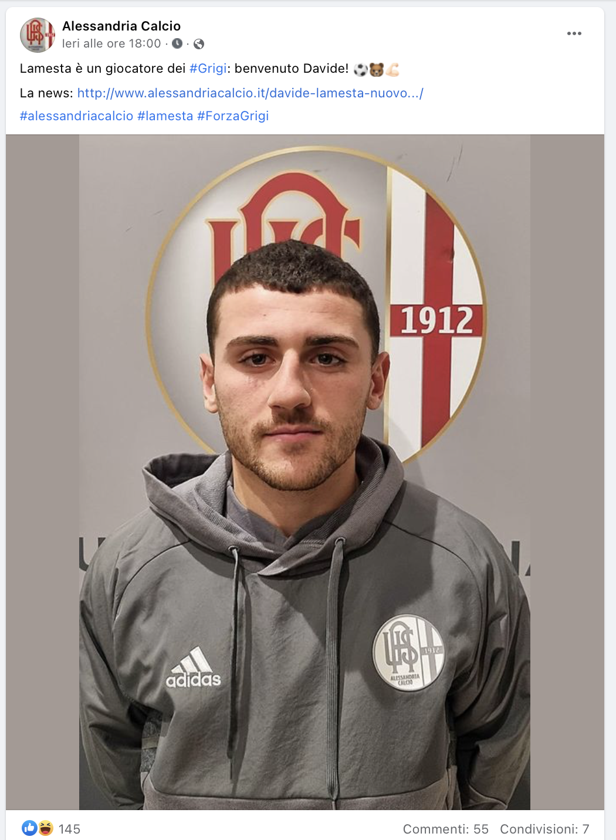Show the 55 comments (Commenti)

pyautogui.click(x=446, y=829)
